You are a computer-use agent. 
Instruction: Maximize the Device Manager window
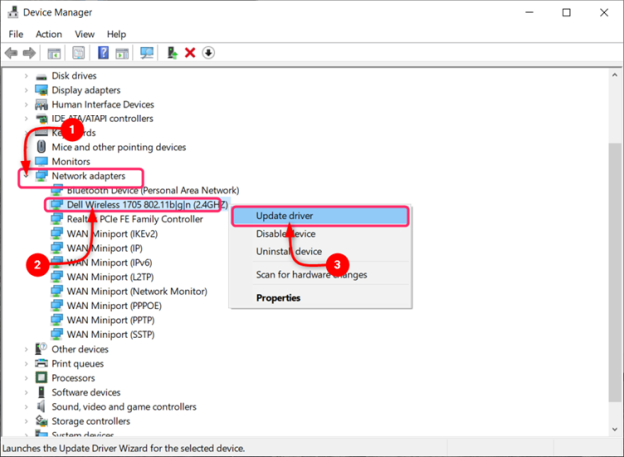566,12
